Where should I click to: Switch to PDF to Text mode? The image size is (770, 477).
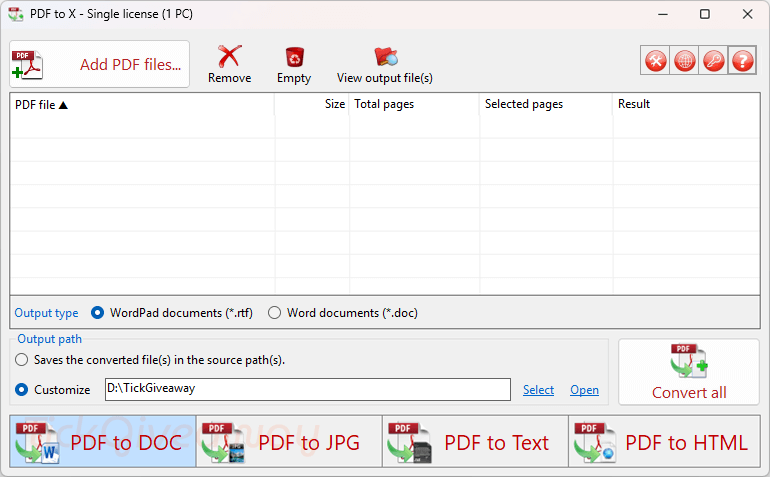click(x=475, y=441)
